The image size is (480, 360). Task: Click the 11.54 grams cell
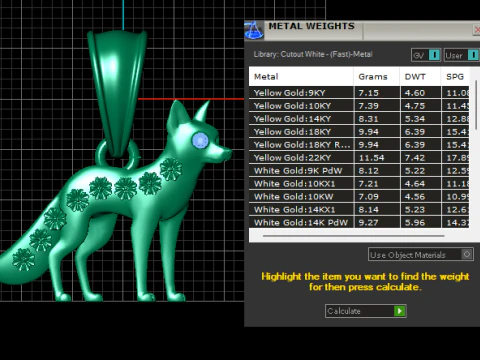click(x=377, y=158)
